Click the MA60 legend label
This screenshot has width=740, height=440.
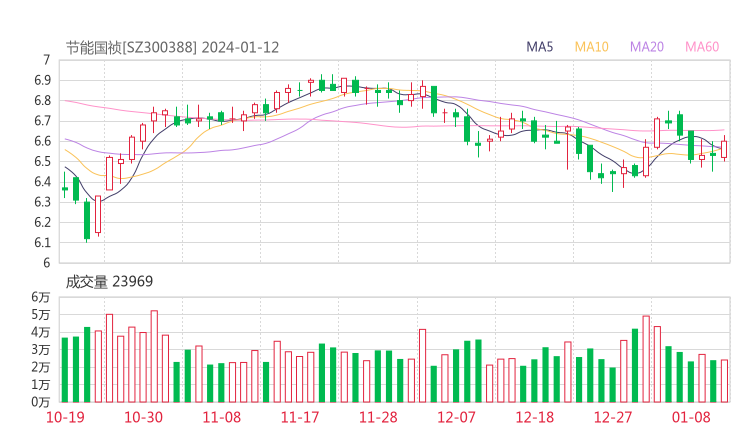coord(702,47)
